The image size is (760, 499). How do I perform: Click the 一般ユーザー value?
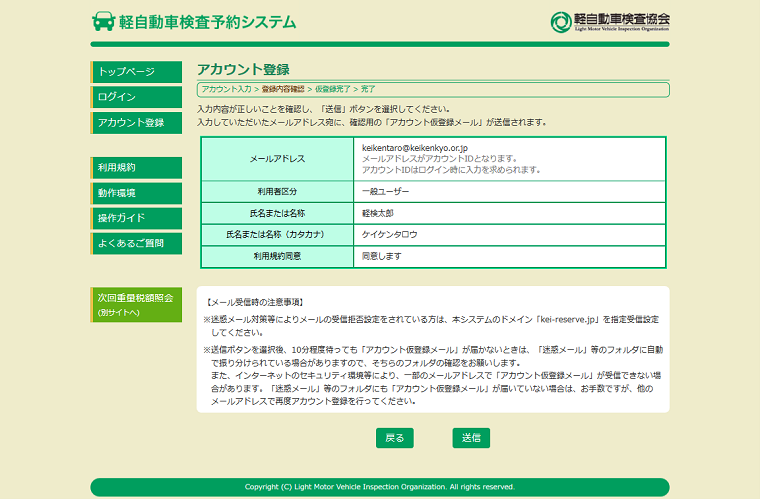(385, 192)
